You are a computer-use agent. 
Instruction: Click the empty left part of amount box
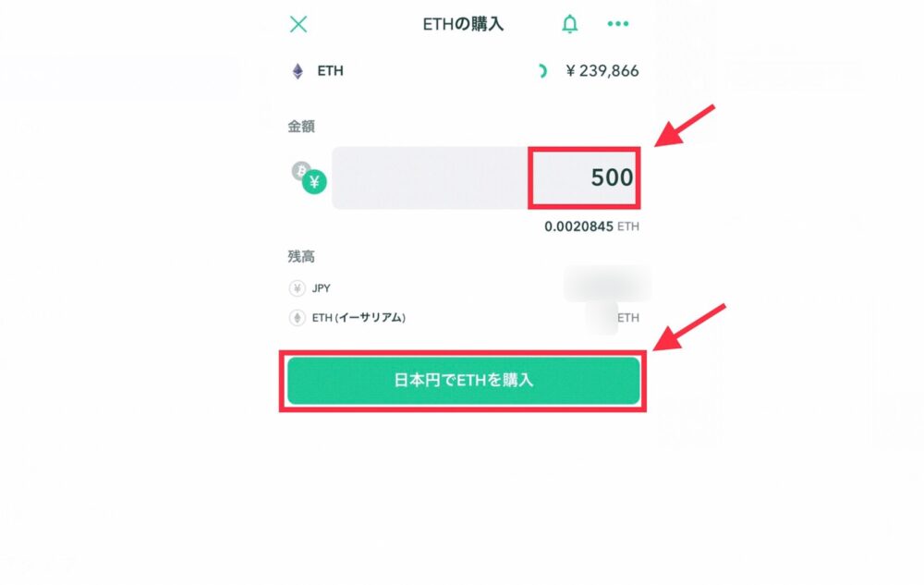pos(431,178)
